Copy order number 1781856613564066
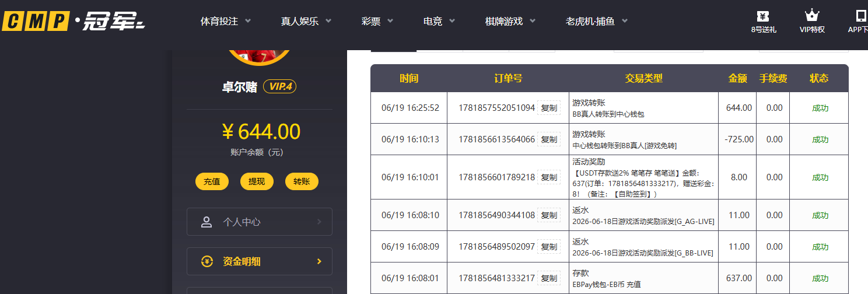This screenshot has width=868, height=294. pyautogui.click(x=549, y=139)
